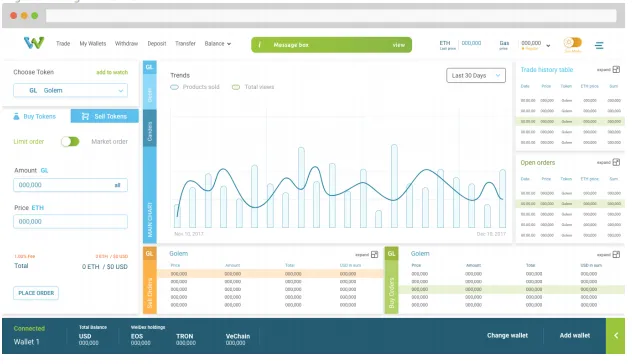This screenshot has height=364, width=632.
Task: Go to the Withdraw page
Action: point(126,44)
